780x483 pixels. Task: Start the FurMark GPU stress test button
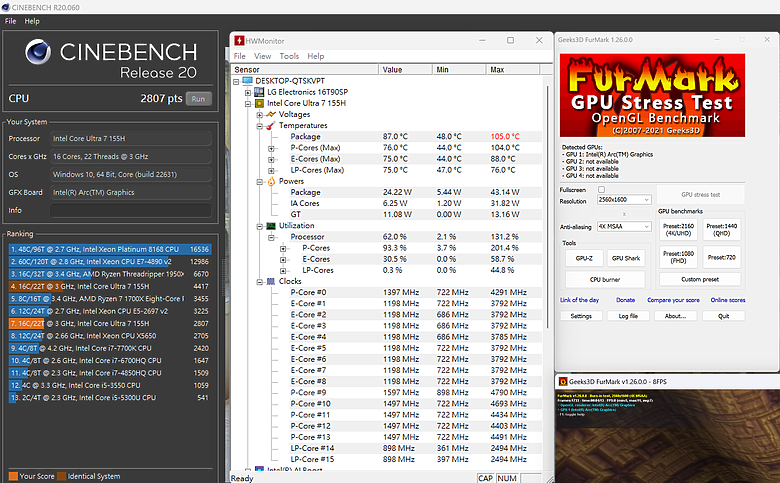coord(700,194)
